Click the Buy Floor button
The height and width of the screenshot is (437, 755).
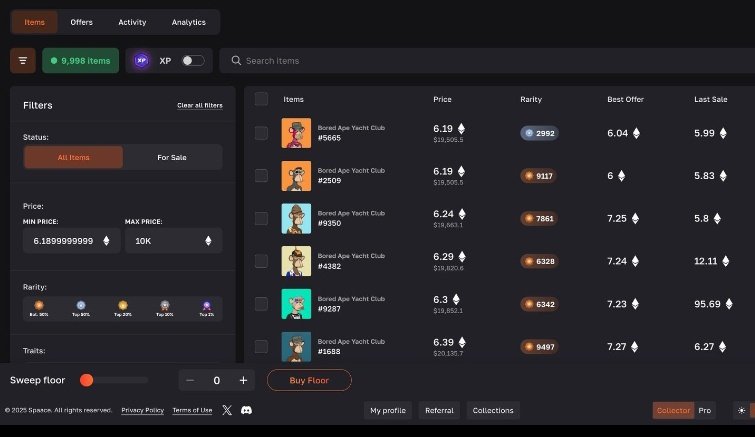pyautogui.click(x=309, y=380)
